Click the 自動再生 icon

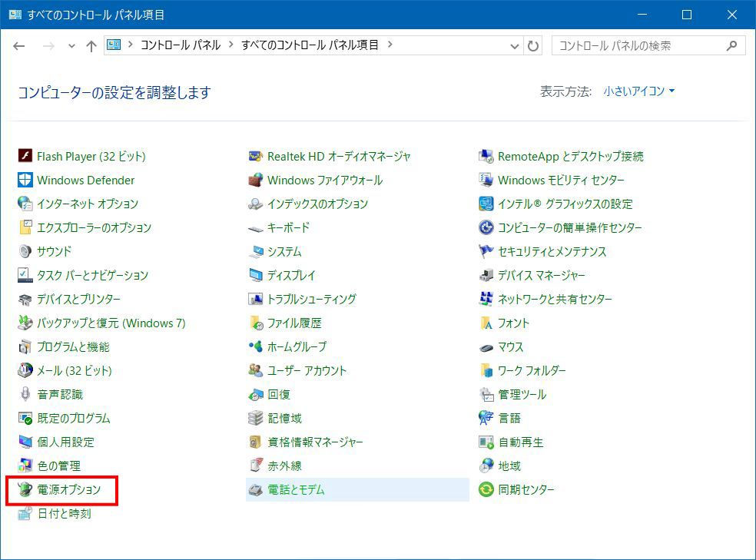(x=486, y=442)
